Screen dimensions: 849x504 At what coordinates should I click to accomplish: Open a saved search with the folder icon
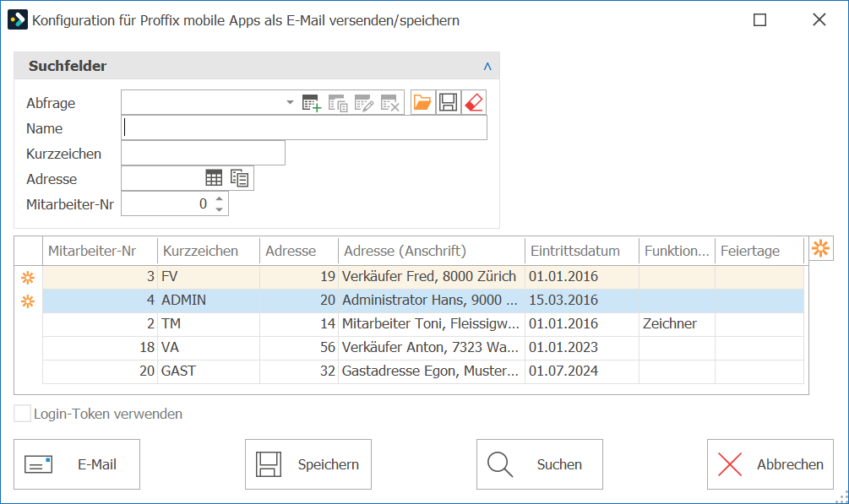pyautogui.click(x=422, y=102)
